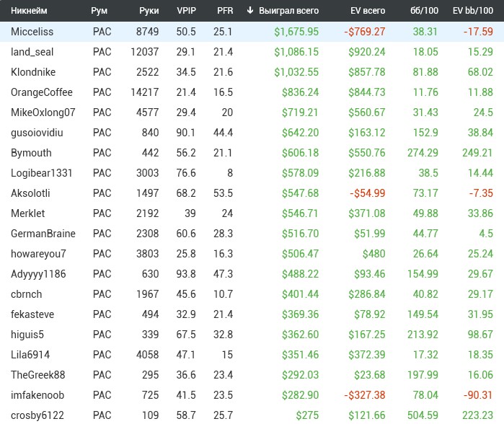This screenshot has height=424, width=504.
Task: Click Klondnike winnings $1,032.55
Action: [x=296, y=72]
